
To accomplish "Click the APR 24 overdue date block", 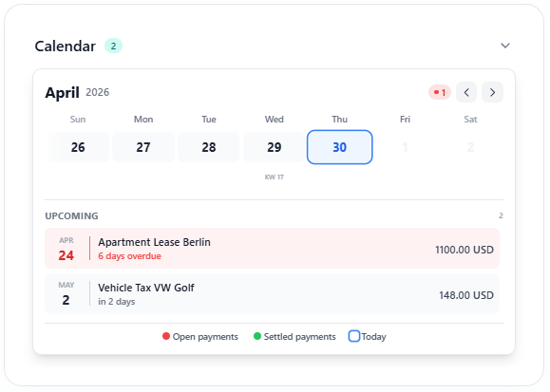I will click(x=66, y=249).
